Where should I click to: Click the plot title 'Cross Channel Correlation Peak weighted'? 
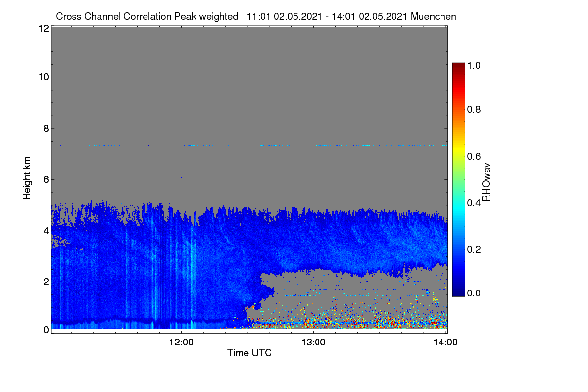[x=147, y=16]
